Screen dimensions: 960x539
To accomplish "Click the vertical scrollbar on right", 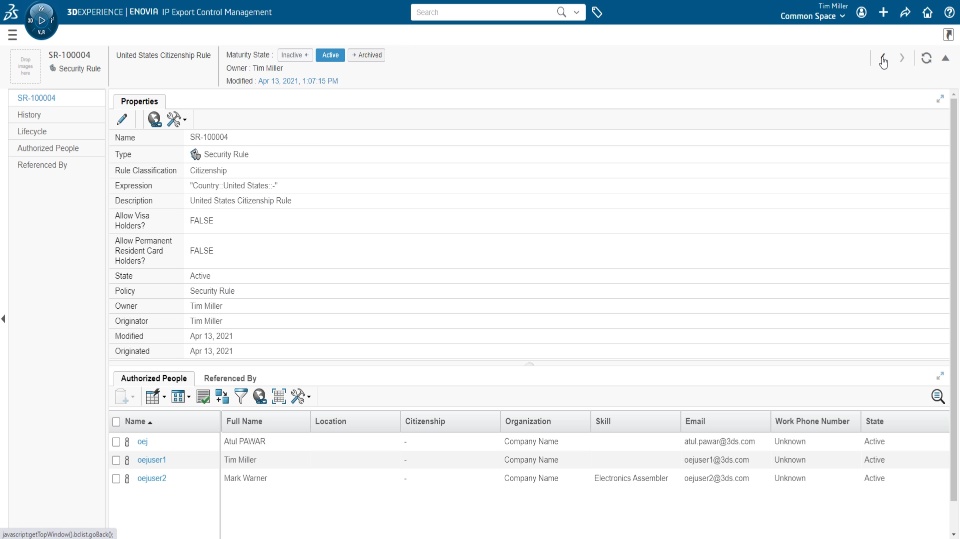I will tap(955, 300).
